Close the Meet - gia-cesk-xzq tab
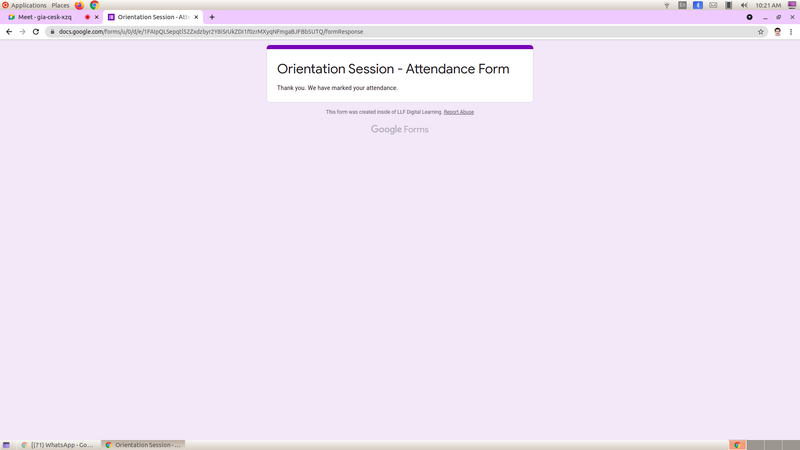Viewport: 800px width, 450px height. pos(96,17)
